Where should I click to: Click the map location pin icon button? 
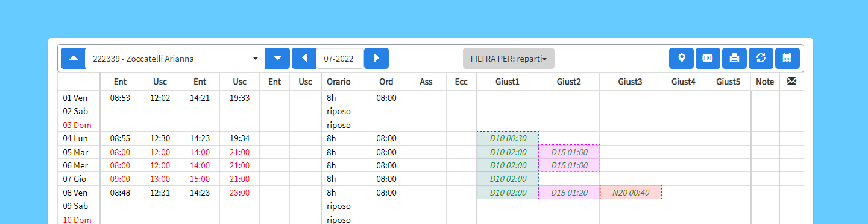coord(682,59)
